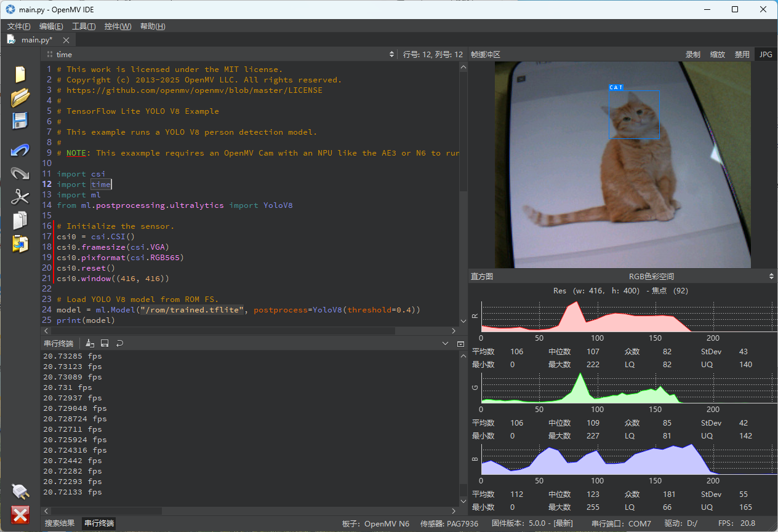Click the 驱动: D:/ drive label in status bar
The image size is (778, 532).
[x=681, y=523]
